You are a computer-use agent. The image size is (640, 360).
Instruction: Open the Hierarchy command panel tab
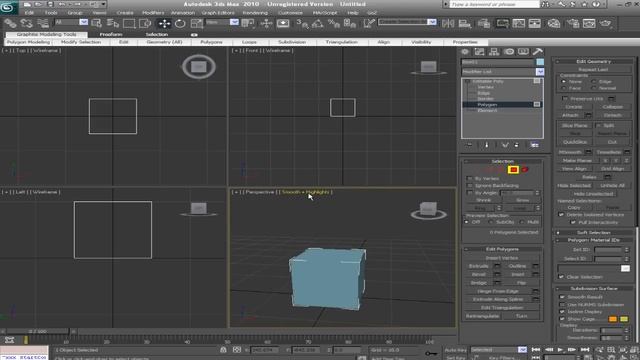494,51
